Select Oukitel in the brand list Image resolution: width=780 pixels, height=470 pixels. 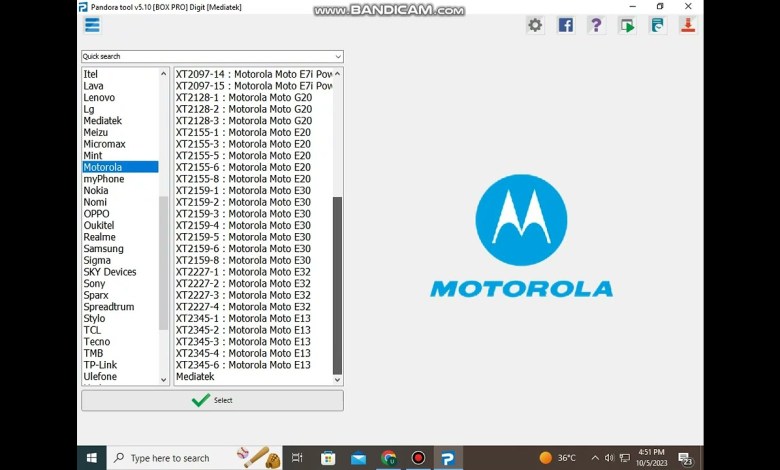[98, 225]
